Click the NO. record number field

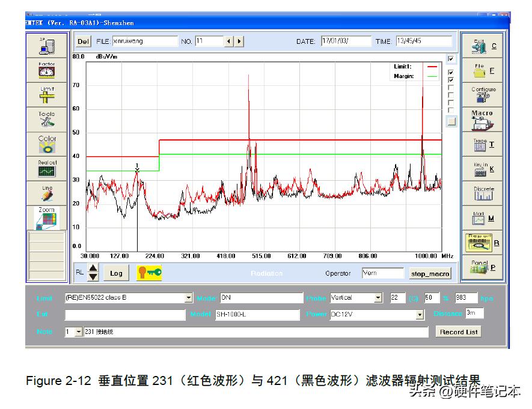[x=210, y=41]
